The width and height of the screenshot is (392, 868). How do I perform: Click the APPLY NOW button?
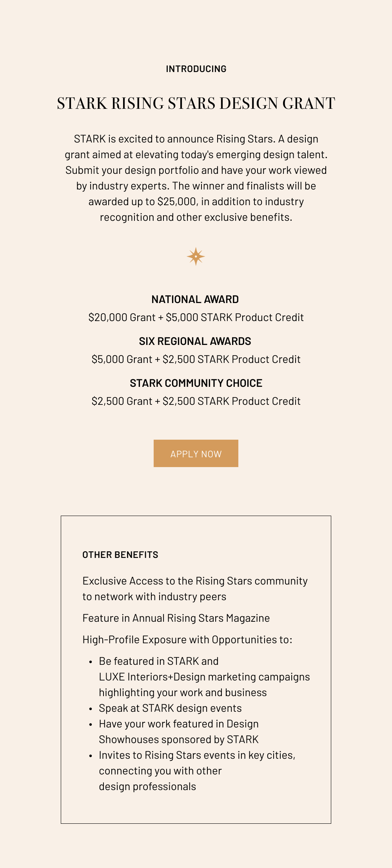click(196, 454)
